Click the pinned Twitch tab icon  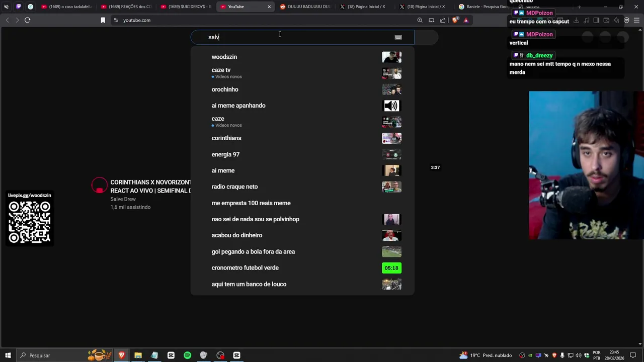tap(19, 7)
